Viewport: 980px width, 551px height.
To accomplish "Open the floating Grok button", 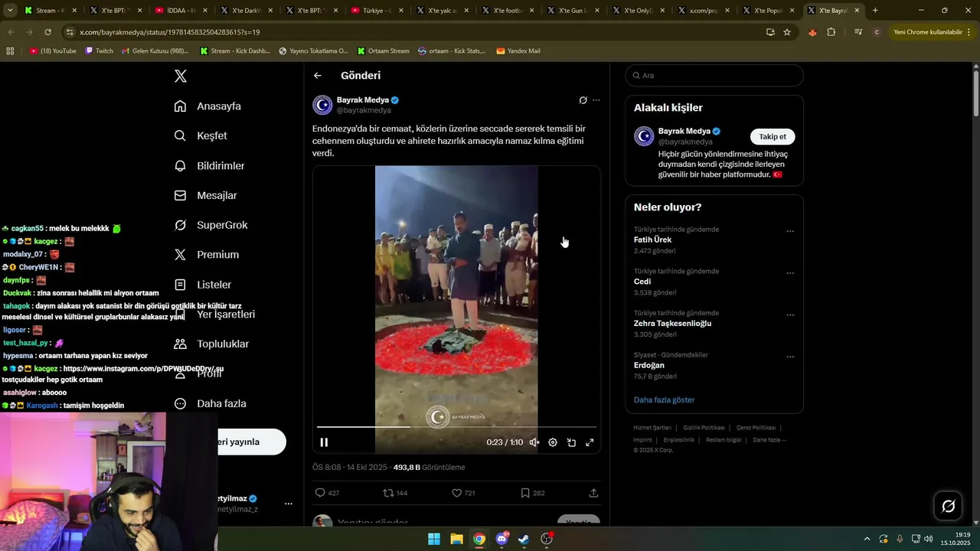I will (x=948, y=506).
